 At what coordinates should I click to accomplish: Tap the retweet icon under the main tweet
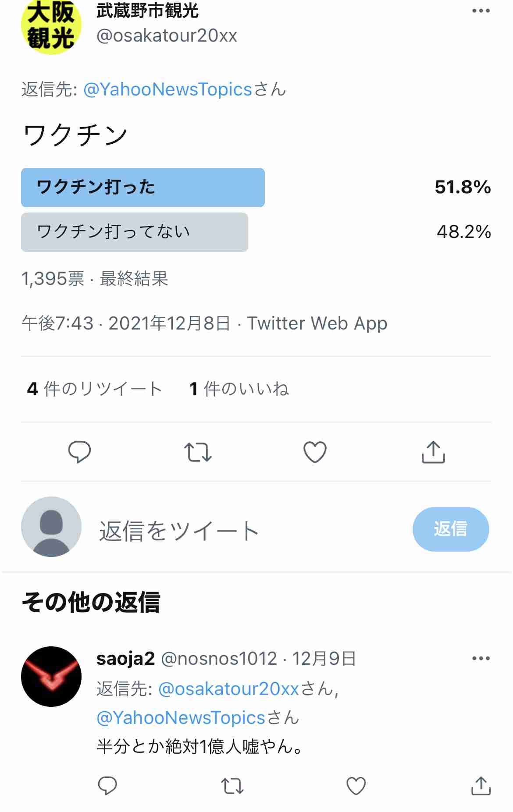pyautogui.click(x=198, y=452)
